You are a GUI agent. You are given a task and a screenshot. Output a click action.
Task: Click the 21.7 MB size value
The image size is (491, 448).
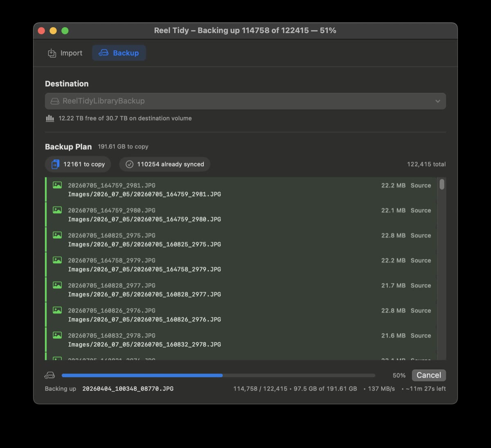coord(393,285)
